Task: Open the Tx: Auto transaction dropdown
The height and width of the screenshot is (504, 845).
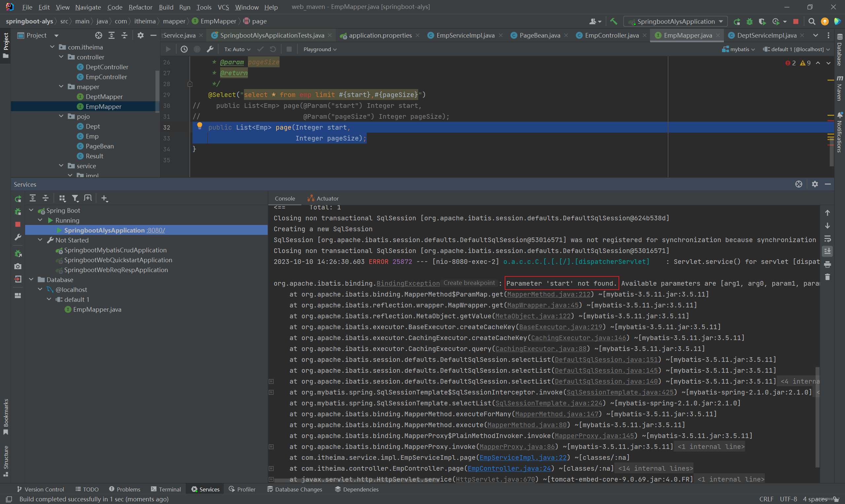Action: tap(237, 49)
